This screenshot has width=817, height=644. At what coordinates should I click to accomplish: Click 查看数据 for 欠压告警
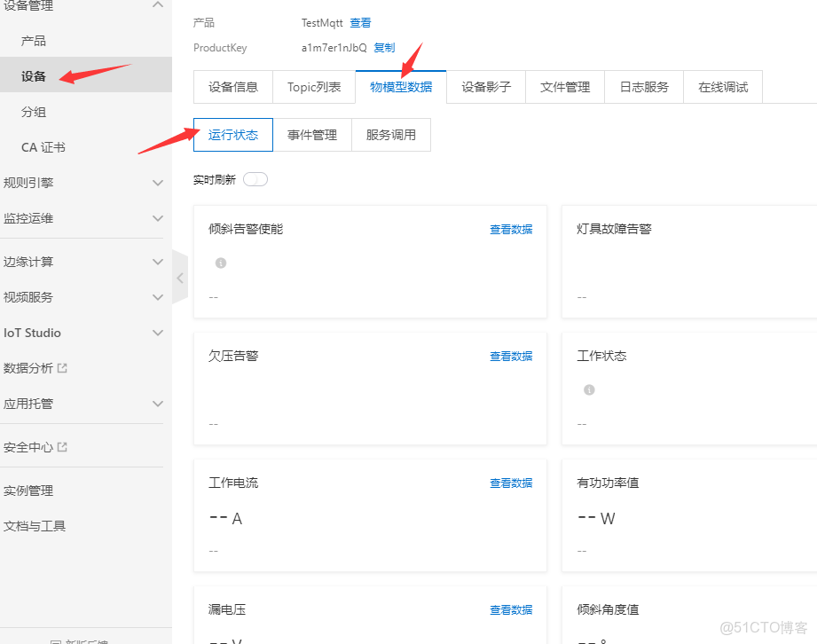pos(511,356)
